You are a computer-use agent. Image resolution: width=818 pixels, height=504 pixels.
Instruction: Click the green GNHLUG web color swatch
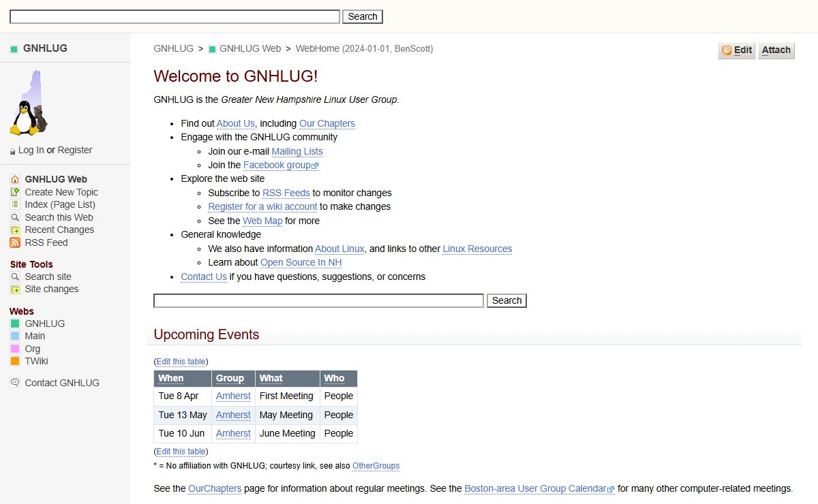point(15,324)
